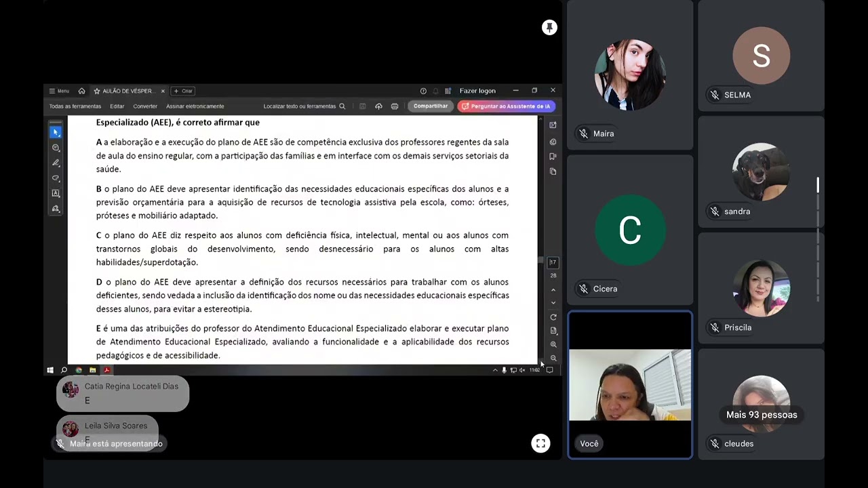This screenshot has height=488, width=868.
Task: Open Assinar eletronicamente
Action: (x=195, y=106)
